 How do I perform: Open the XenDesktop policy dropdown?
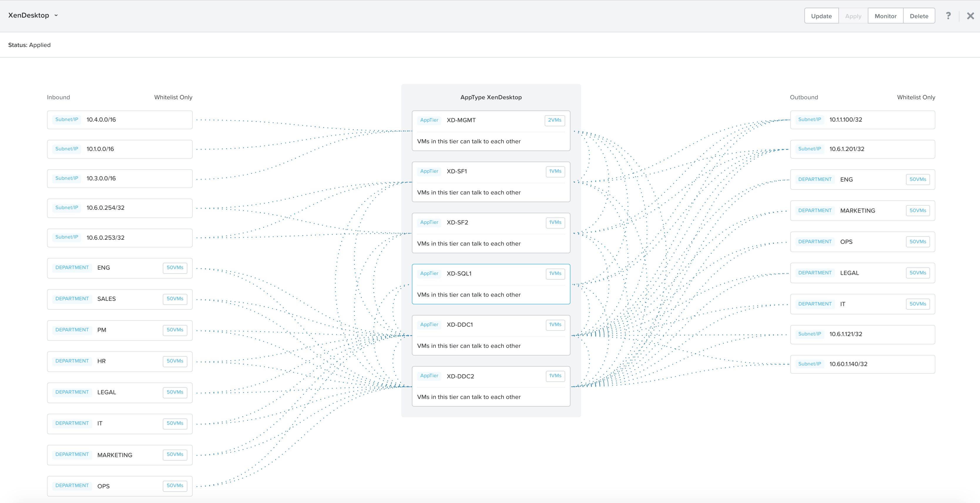click(x=56, y=15)
